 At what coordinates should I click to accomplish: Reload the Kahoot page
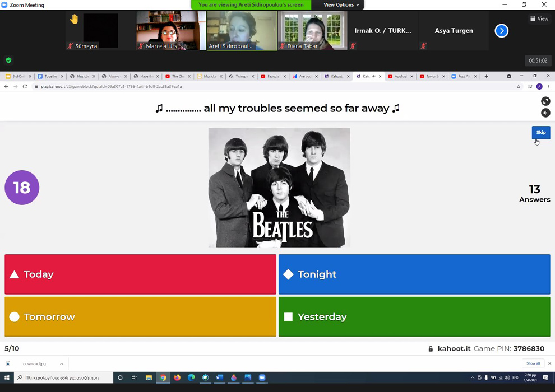(25, 87)
